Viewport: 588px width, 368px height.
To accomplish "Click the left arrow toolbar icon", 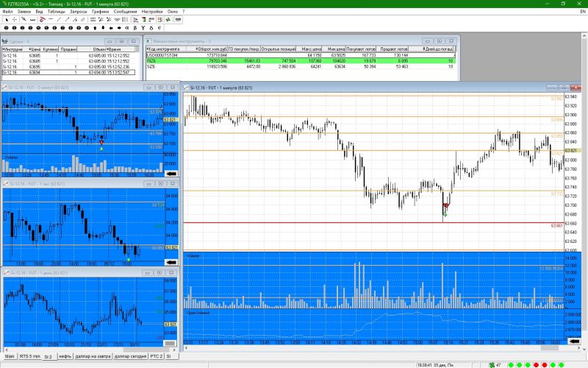I will click(x=111, y=28).
